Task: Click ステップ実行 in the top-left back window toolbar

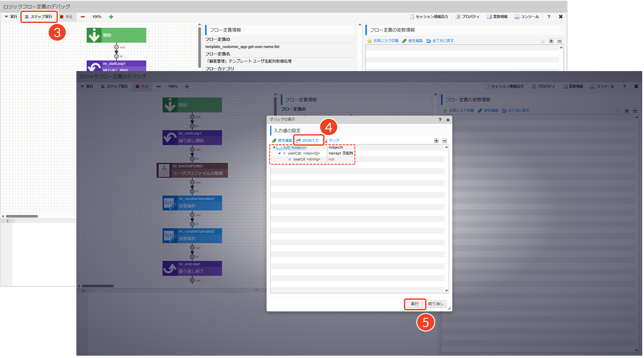Action: [39, 17]
